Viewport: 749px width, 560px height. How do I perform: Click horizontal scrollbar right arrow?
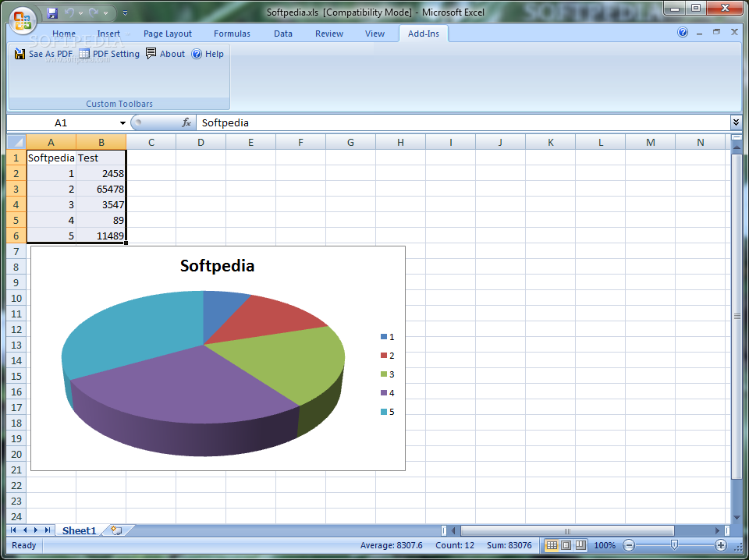click(717, 530)
